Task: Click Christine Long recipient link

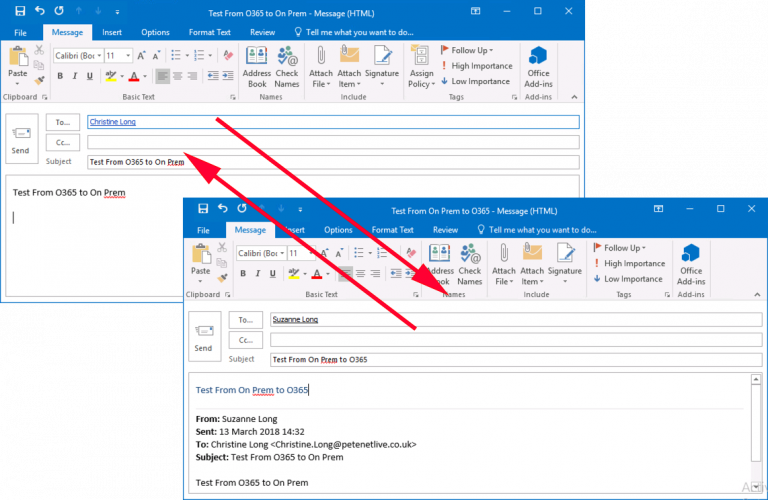Action: click(113, 122)
